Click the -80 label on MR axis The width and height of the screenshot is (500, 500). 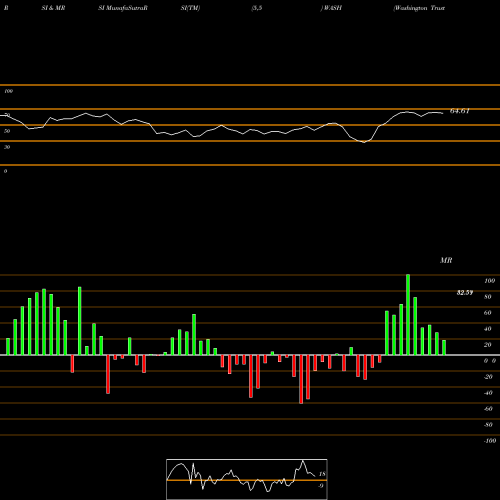click(488, 425)
